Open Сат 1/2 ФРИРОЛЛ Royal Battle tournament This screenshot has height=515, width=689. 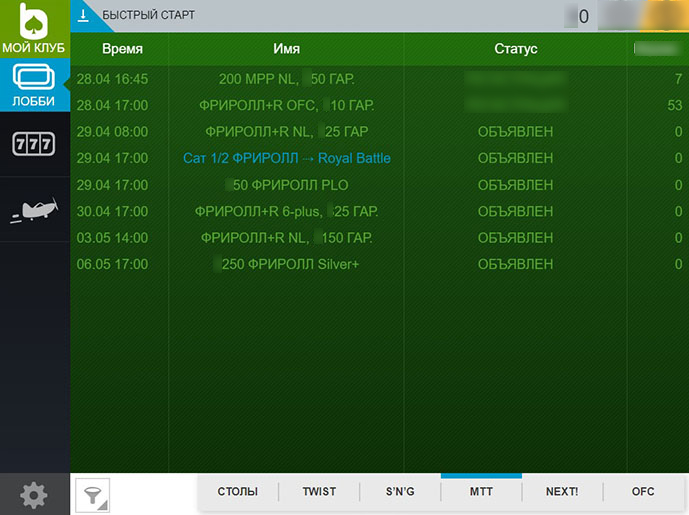coord(286,158)
